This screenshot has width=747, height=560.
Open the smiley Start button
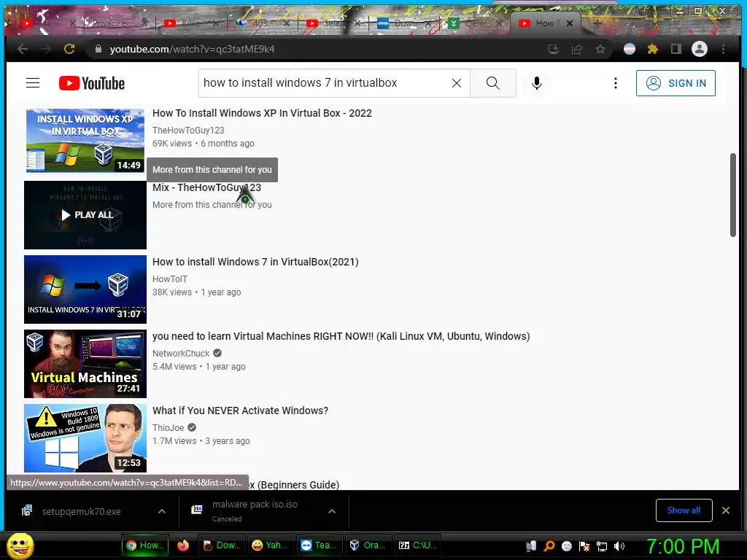(20, 545)
